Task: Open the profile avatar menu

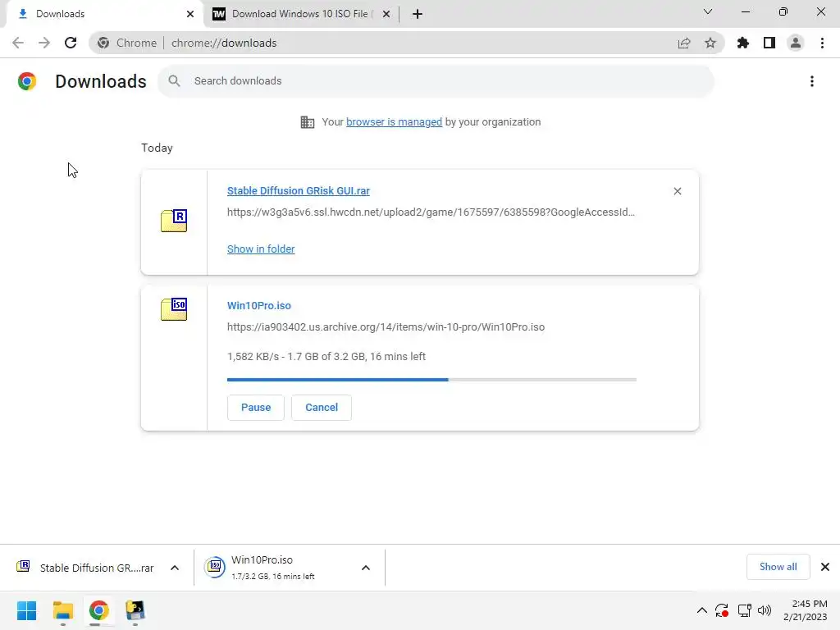Action: pos(796,43)
